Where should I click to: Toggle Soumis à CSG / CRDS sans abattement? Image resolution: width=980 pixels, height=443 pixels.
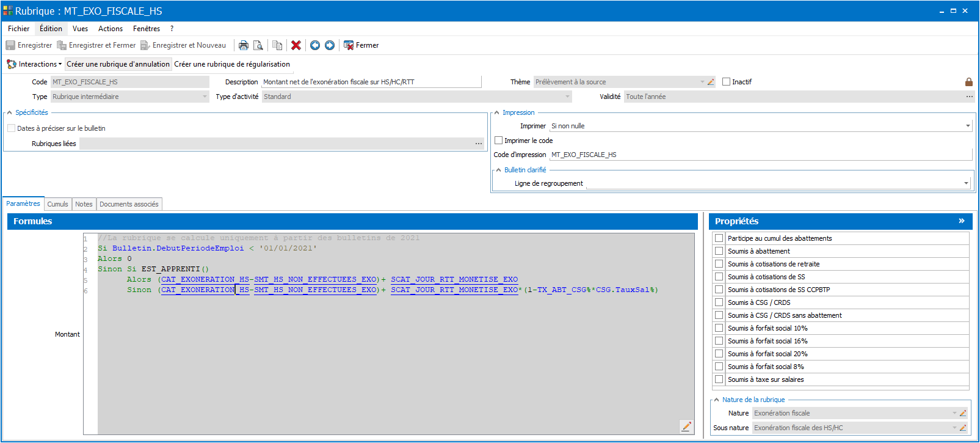[719, 315]
